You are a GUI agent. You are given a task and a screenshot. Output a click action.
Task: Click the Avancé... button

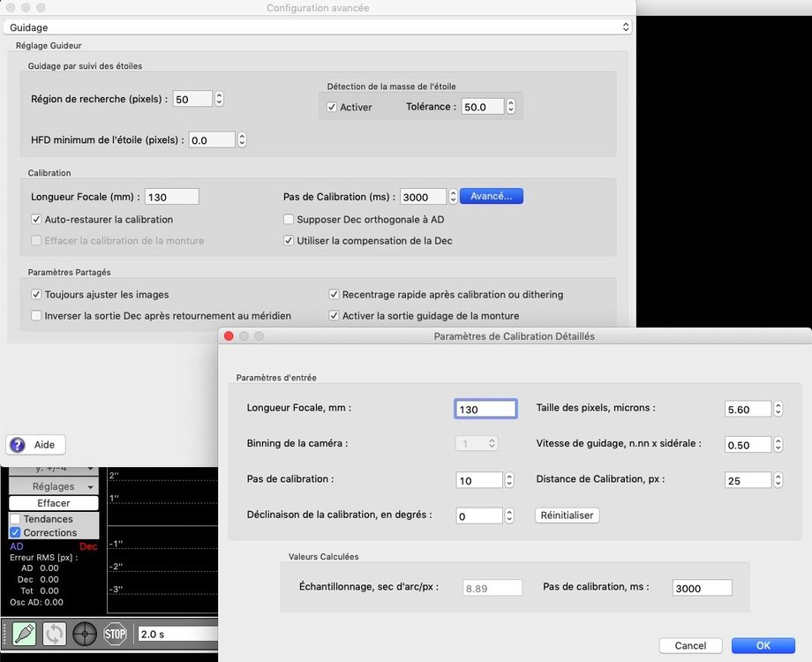pos(492,196)
